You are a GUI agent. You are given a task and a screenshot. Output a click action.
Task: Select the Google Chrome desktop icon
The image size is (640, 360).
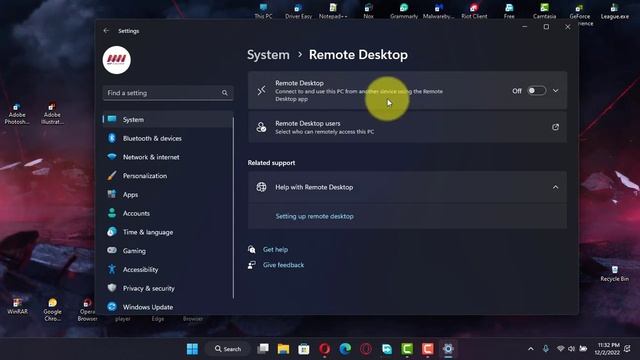(x=53, y=310)
